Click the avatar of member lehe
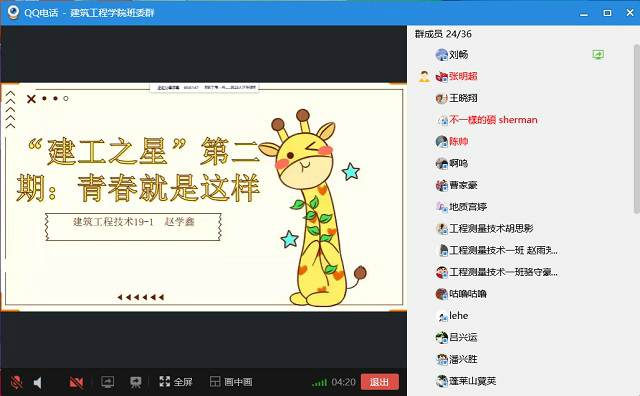Image resolution: width=640 pixels, height=396 pixels. click(x=442, y=316)
